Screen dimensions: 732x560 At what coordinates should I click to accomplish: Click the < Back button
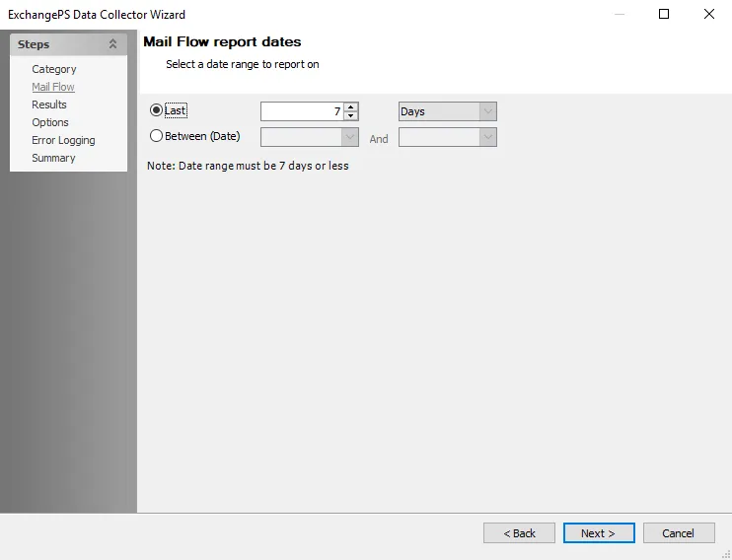tap(519, 533)
